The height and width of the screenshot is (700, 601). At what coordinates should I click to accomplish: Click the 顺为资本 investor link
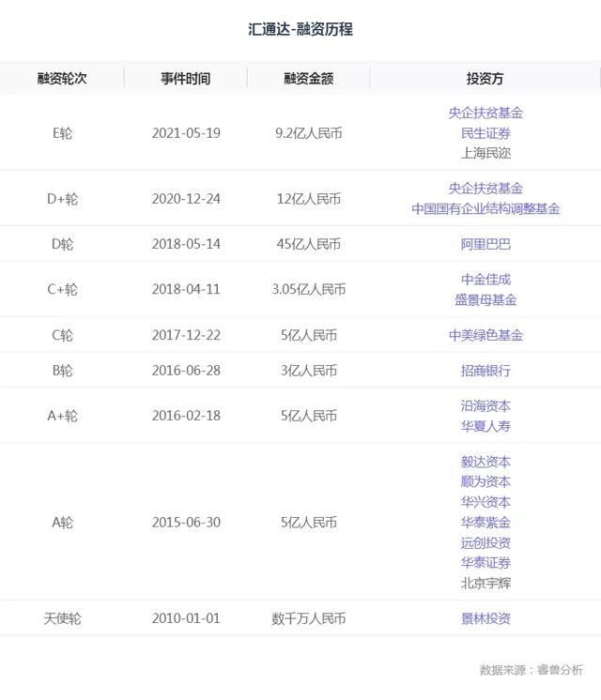485,481
